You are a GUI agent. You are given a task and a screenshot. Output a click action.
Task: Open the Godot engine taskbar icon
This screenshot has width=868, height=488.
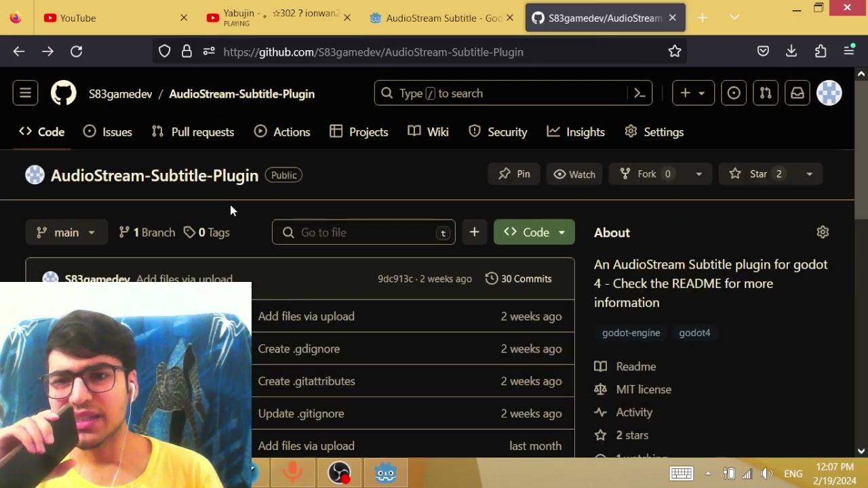[x=386, y=472]
